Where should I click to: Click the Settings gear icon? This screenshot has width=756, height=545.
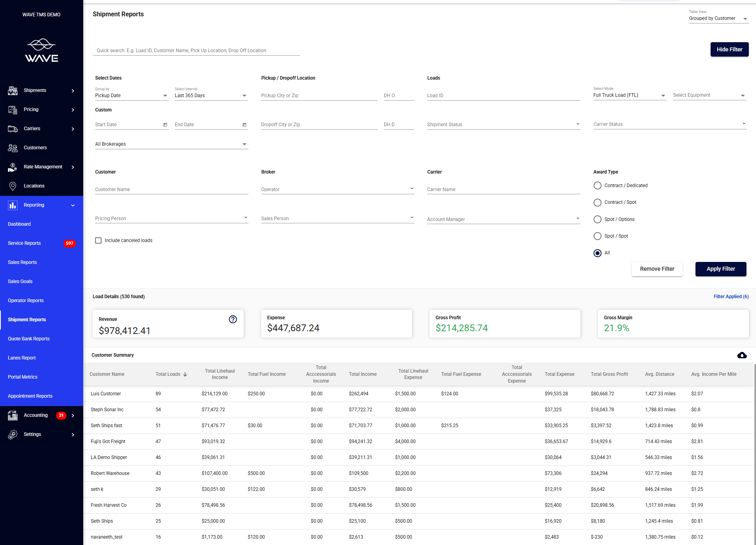tap(13, 435)
